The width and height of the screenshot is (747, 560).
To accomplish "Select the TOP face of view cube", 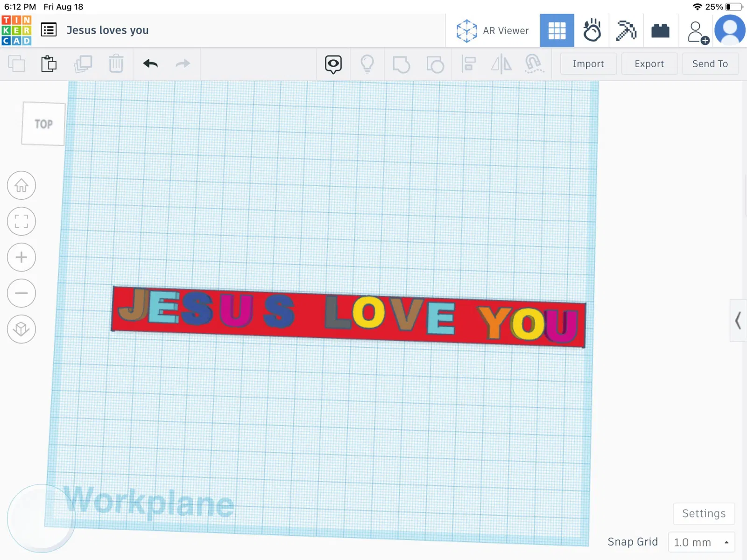I will coord(43,124).
